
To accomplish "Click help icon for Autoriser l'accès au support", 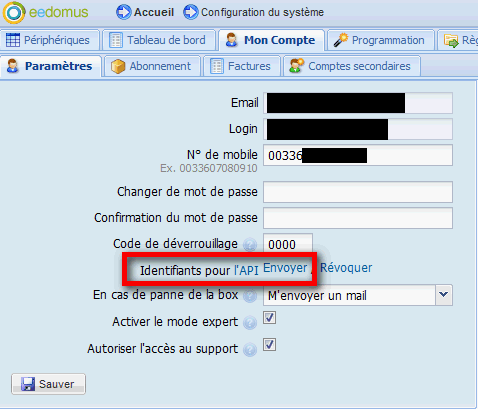I will pos(250,350).
